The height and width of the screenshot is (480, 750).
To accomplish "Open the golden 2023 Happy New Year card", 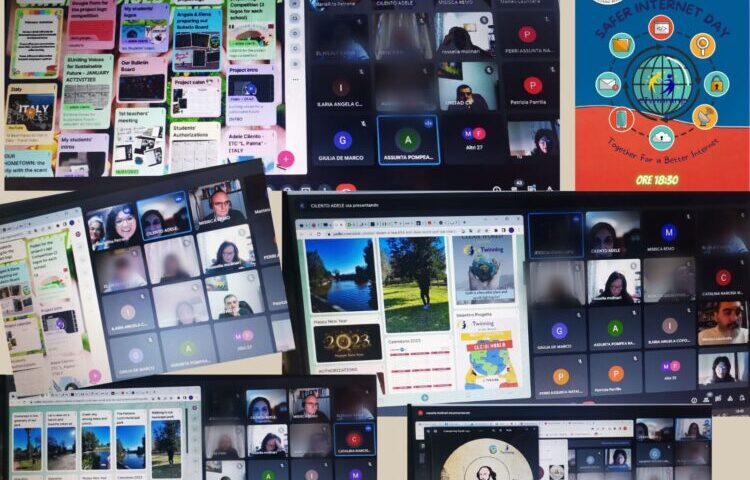I will [347, 343].
